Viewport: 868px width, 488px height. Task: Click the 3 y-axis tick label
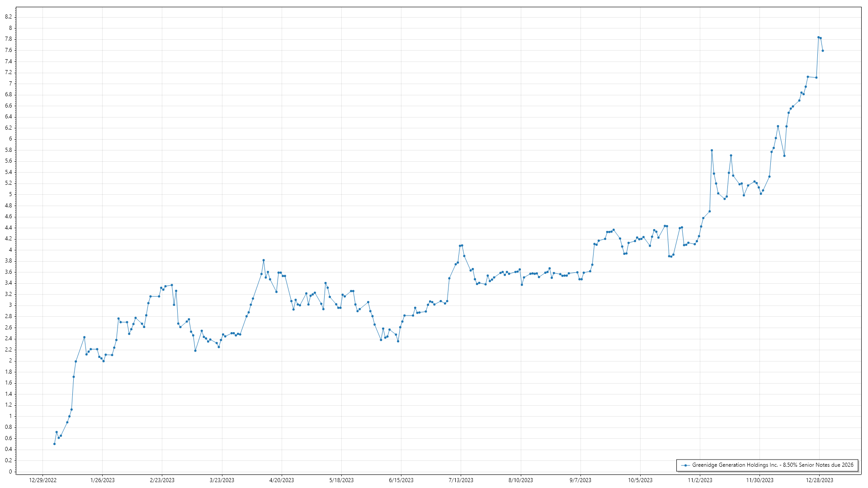(x=10, y=305)
